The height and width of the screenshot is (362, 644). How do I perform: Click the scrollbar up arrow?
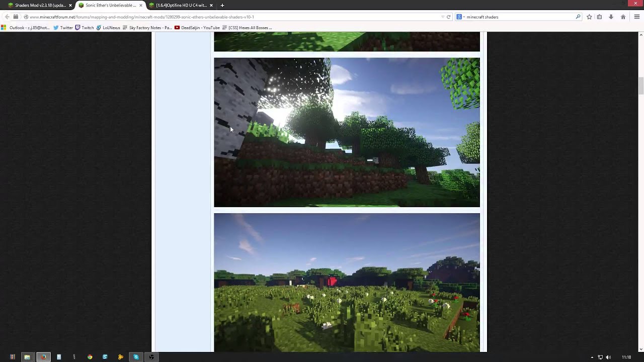641,35
